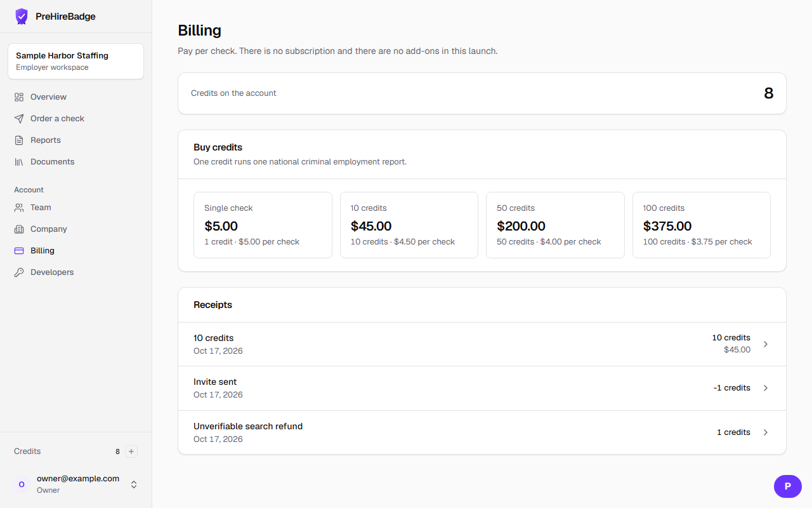812x508 pixels.
Task: Click the sidebar Credits label
Action: [x=27, y=451]
